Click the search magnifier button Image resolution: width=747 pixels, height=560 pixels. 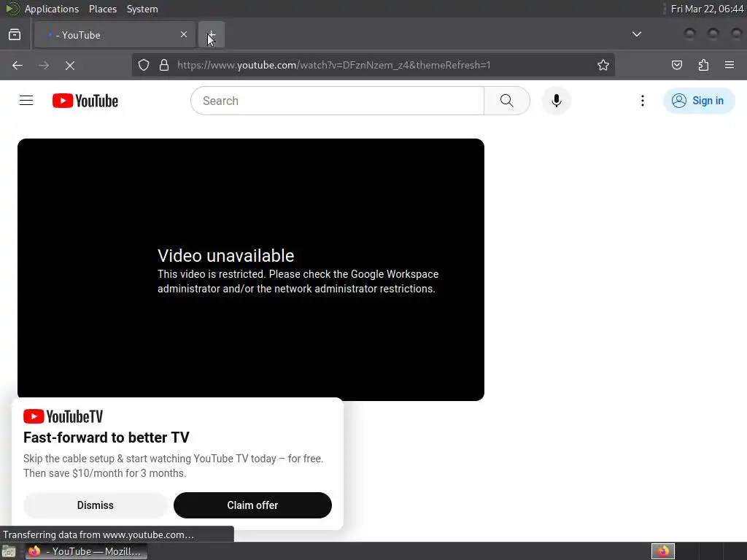click(506, 101)
